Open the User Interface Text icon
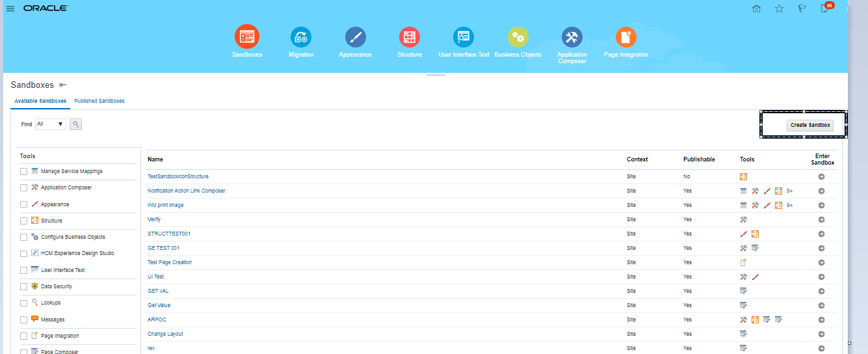Screen dimensions: 868x354 pyautogui.click(x=464, y=37)
